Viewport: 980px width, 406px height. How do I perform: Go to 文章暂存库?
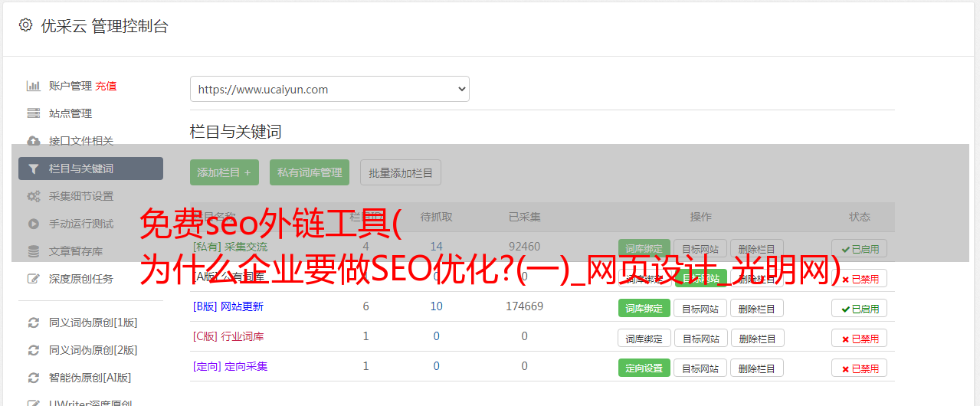tap(76, 251)
